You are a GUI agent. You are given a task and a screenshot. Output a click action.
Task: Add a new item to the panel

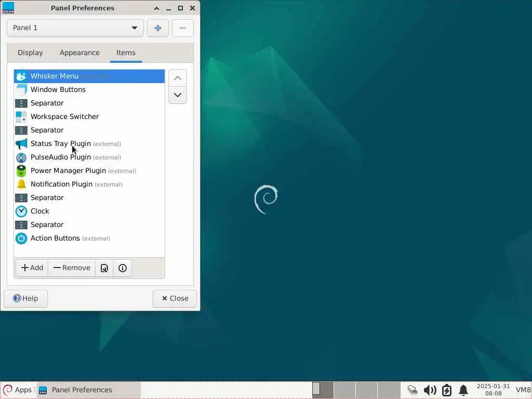32,268
